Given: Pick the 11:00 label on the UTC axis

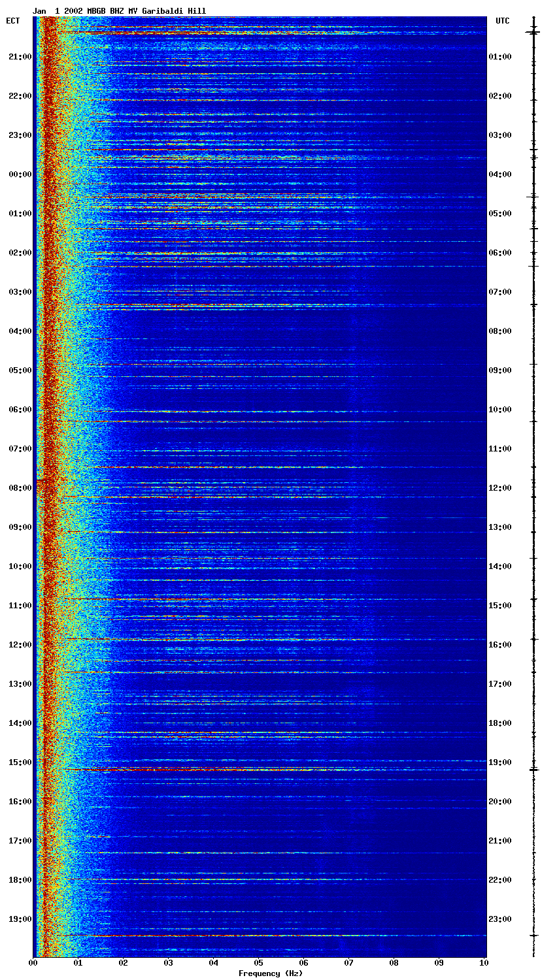Looking at the screenshot, I should coord(500,449).
